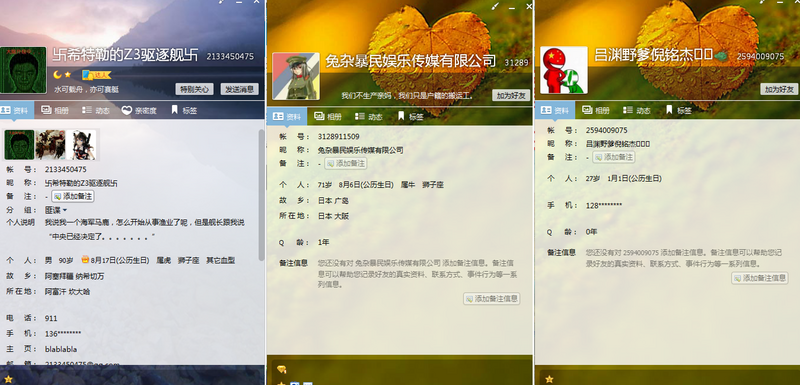The height and width of the screenshot is (385, 800).
Task: Select second photo thumbnail in left window
Action: click(x=50, y=145)
